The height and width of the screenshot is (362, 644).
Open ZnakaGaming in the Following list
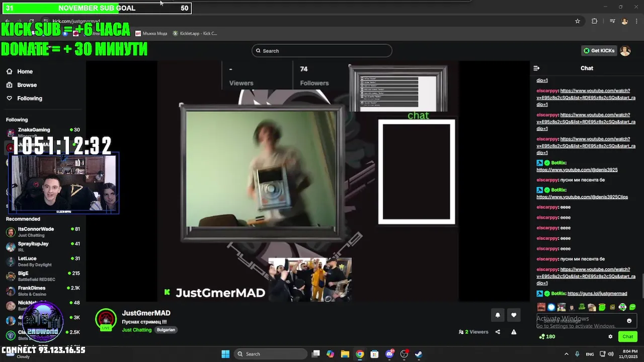[x=43, y=133]
